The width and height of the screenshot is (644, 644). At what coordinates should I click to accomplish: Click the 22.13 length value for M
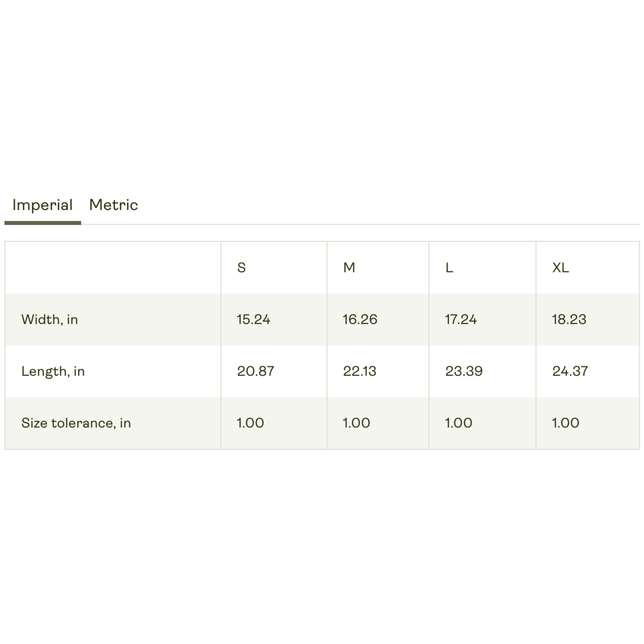360,371
